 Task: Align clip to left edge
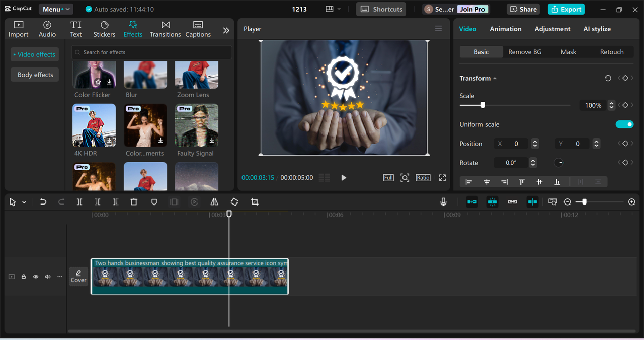click(469, 182)
